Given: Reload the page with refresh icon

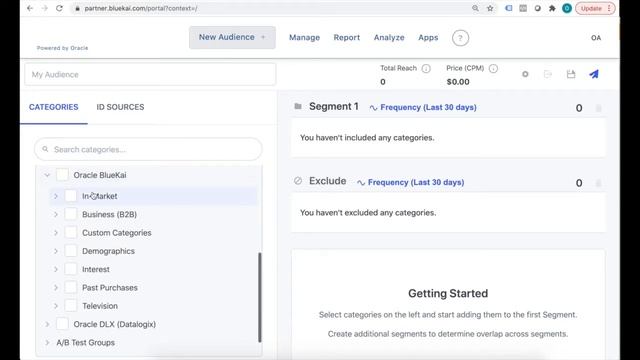Looking at the screenshot, I should coord(59,8).
